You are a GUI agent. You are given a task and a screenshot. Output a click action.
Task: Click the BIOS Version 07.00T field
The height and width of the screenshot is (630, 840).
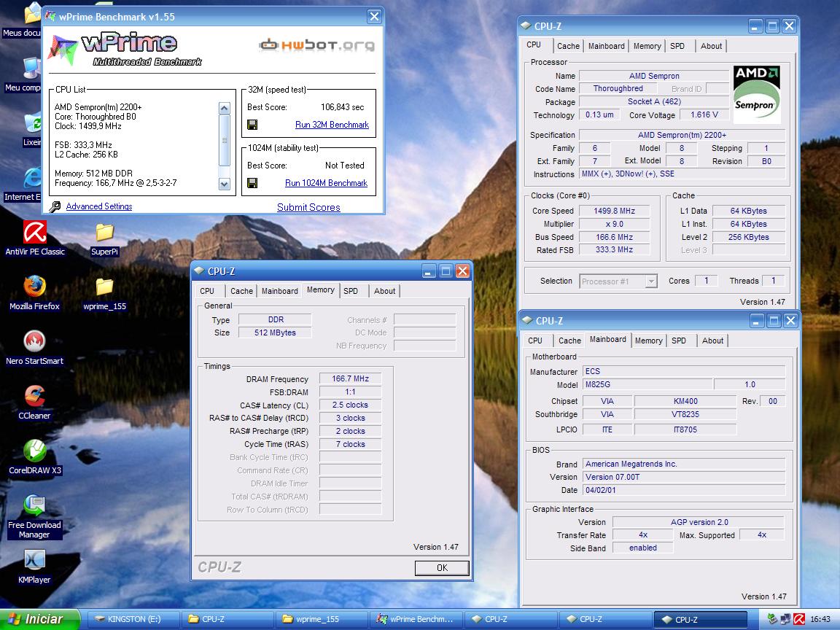point(684,478)
